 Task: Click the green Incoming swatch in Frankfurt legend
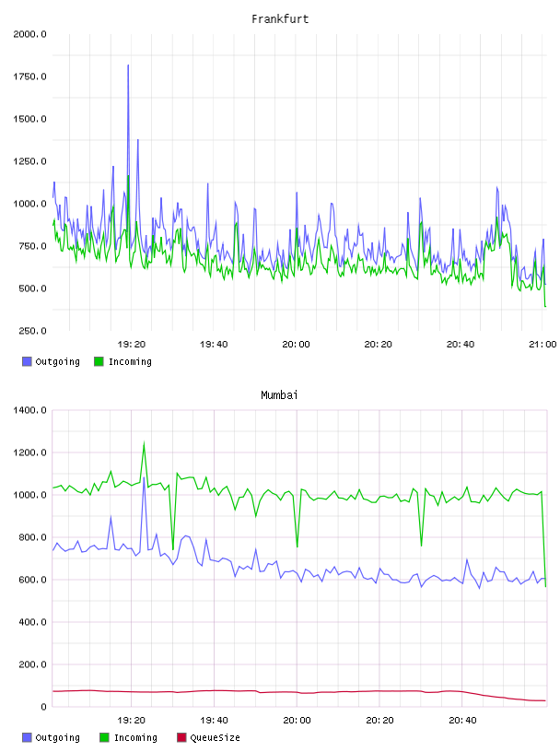(x=99, y=361)
